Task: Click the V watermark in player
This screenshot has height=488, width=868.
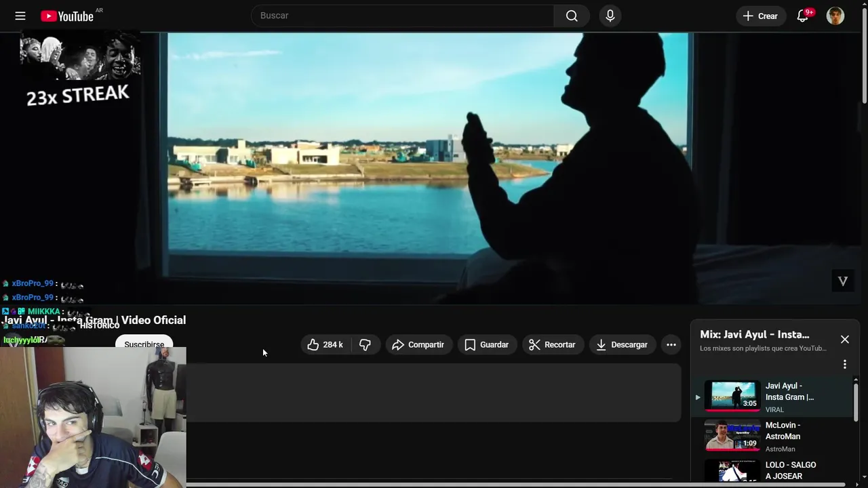Action: pyautogui.click(x=843, y=281)
